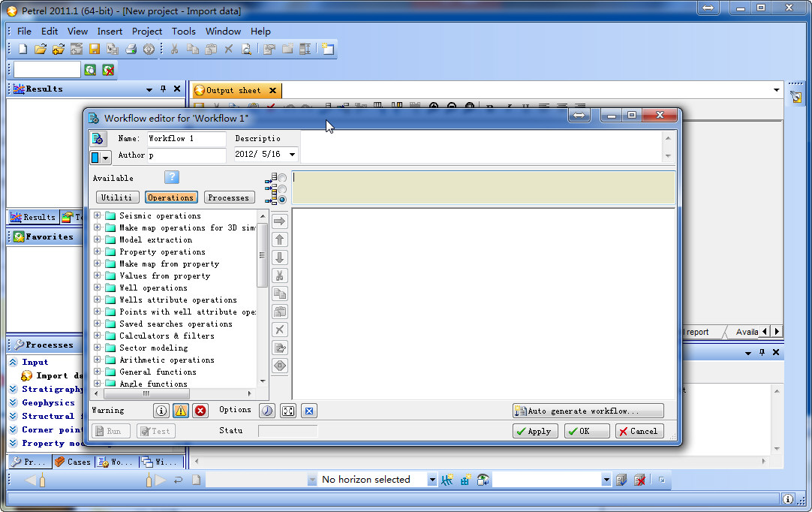
Task: Click the Save project floppy icon
Action: pyautogui.click(x=95, y=50)
